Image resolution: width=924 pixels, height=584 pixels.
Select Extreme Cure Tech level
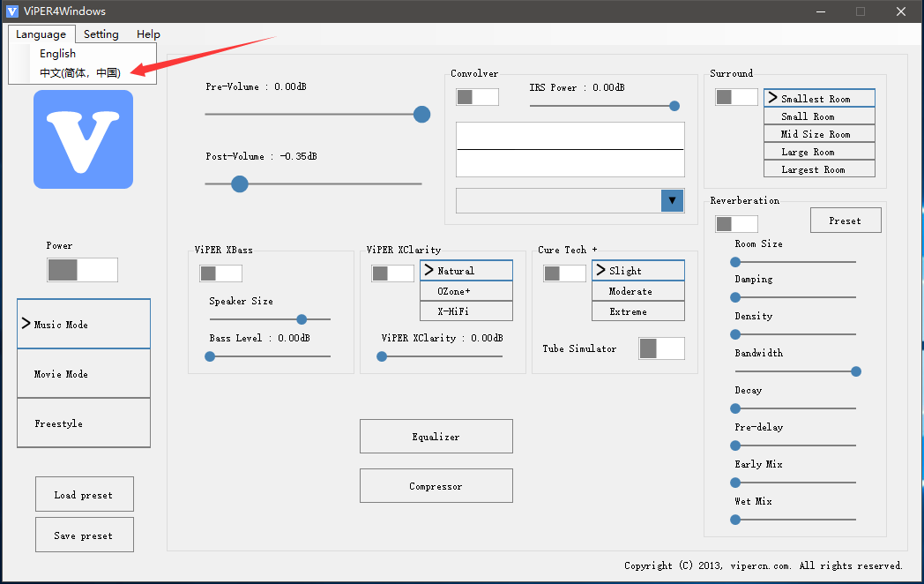pyautogui.click(x=638, y=311)
